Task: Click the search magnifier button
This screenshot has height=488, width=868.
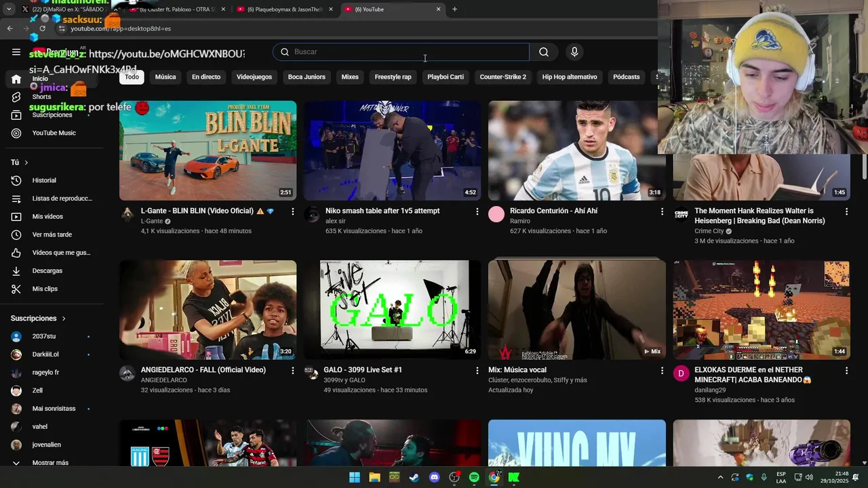Action: coord(544,52)
